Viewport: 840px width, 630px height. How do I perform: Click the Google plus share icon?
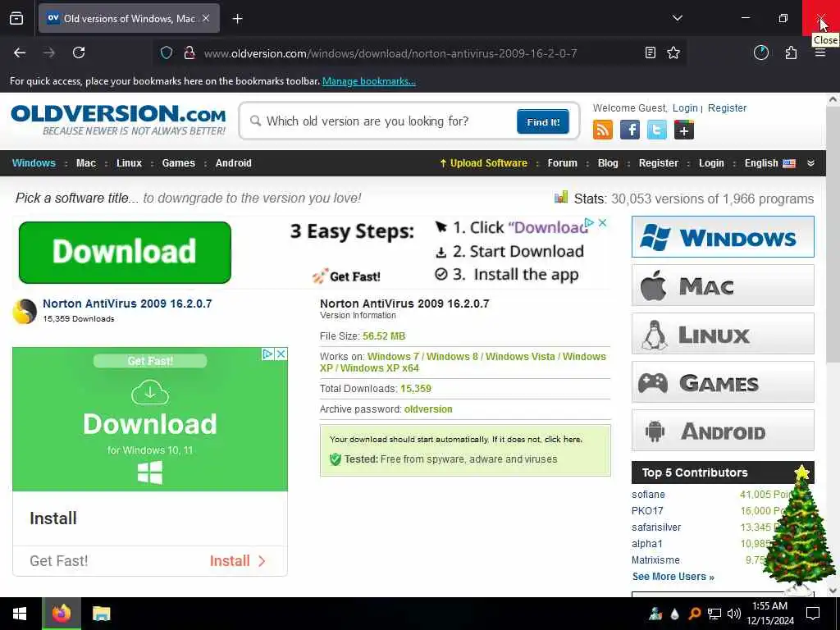pos(684,130)
